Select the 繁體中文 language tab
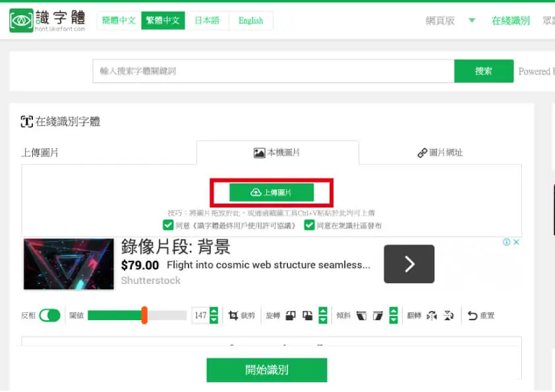This screenshot has height=392, width=555. pos(163,20)
